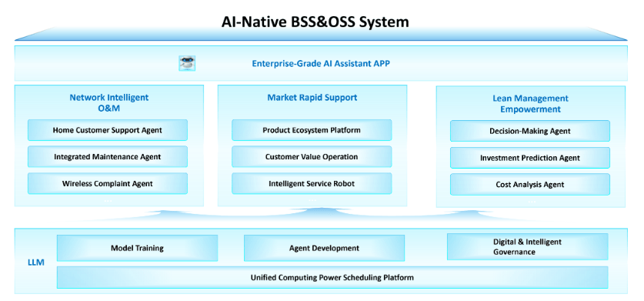Click Unified Computing Power Scheduling Platform bar

332,278
